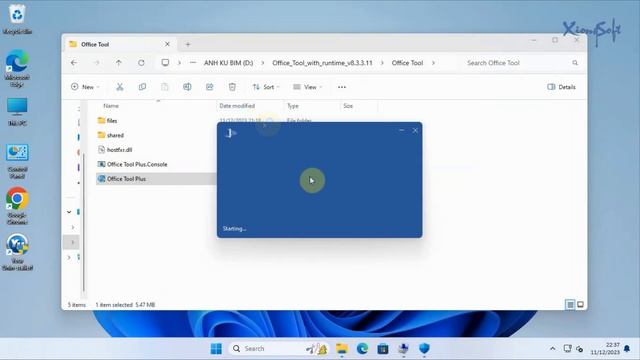Click the Share icon in toolbar
Screen dimensions: 640x360
click(209, 87)
